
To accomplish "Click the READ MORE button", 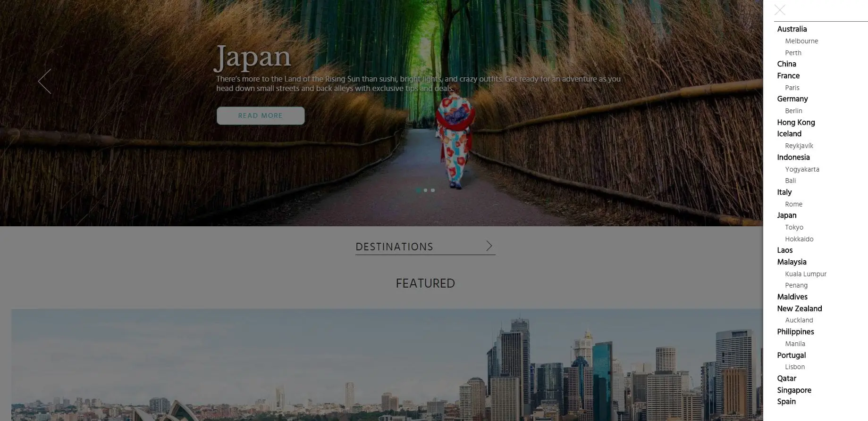I will 261,116.
